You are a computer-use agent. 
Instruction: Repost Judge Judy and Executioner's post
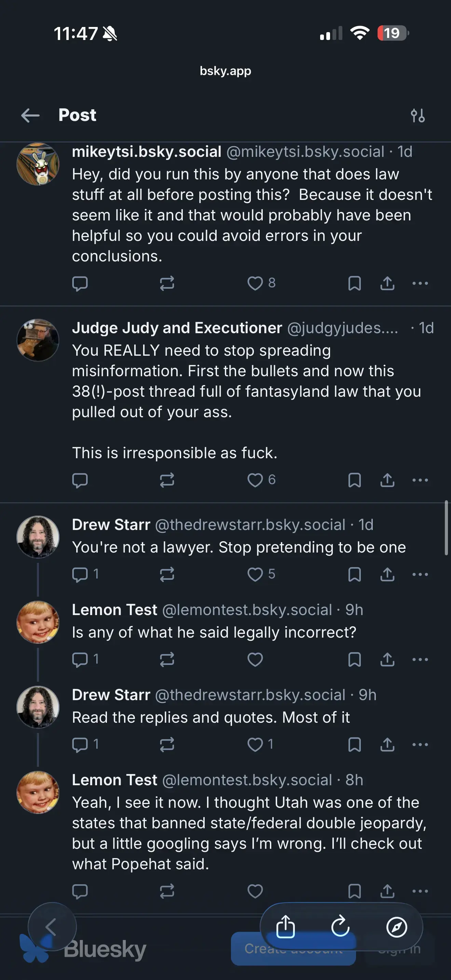click(x=167, y=480)
